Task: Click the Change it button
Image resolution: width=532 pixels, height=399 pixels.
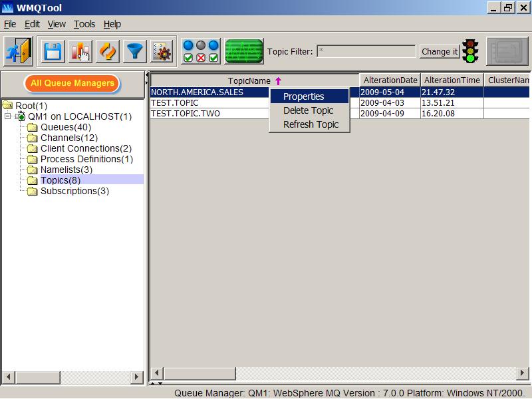Action: click(x=440, y=52)
